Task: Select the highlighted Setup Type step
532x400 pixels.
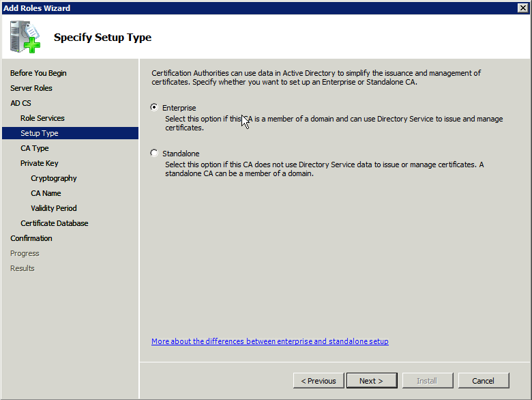Action: [x=40, y=133]
